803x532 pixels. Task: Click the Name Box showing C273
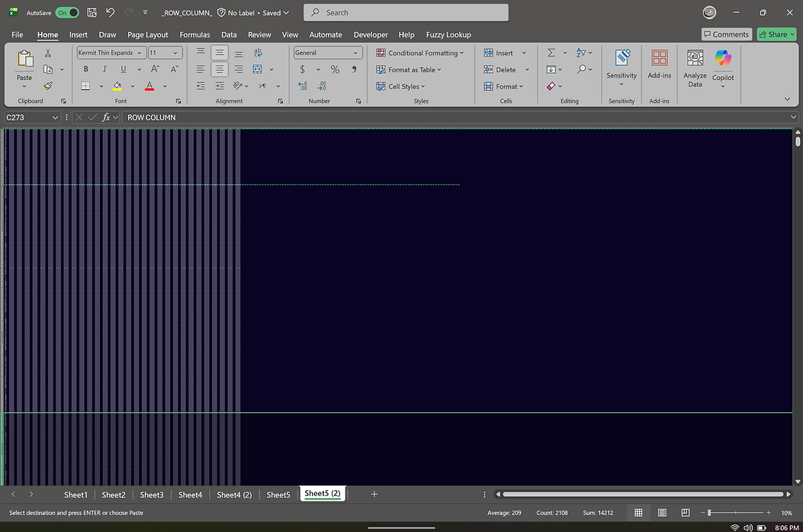[27, 117]
